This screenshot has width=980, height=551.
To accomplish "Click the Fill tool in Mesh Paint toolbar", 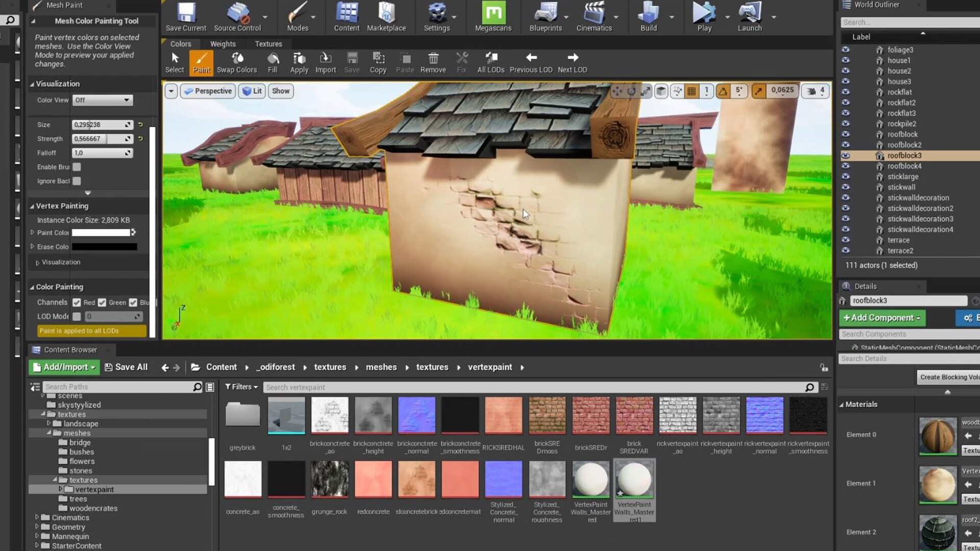I will [x=273, y=62].
